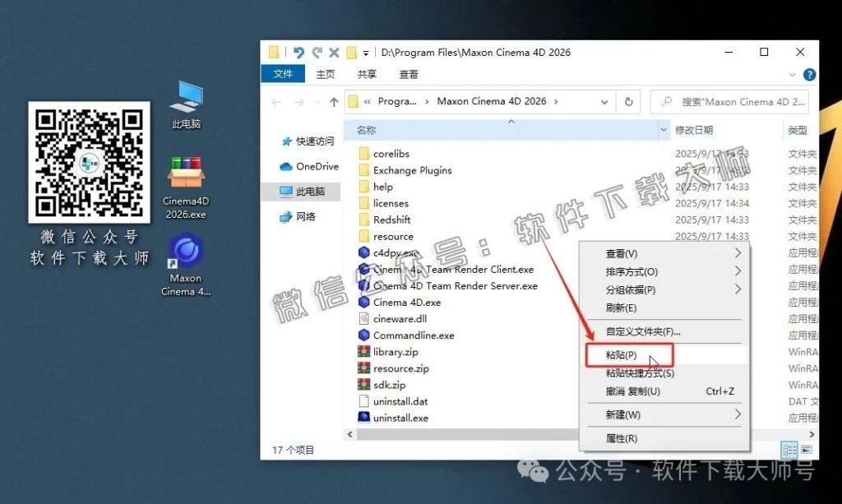Select Commandline.exe in the file list
This screenshot has height=504, width=842.
pyautogui.click(x=415, y=335)
